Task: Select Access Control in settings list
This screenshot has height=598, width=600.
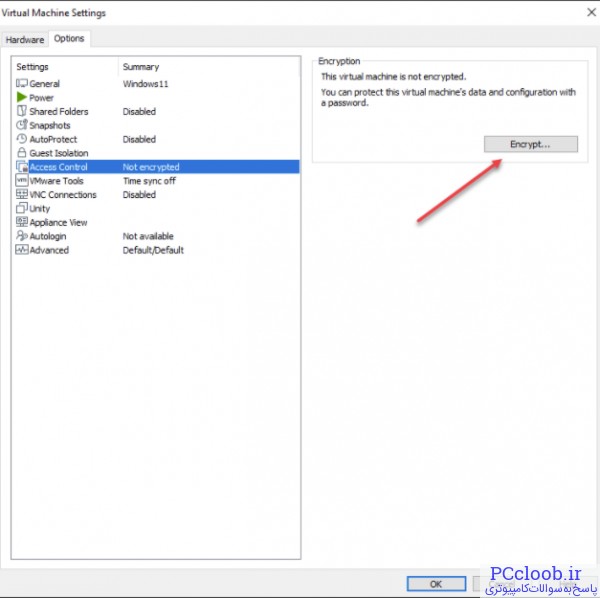Action: [x=156, y=166]
